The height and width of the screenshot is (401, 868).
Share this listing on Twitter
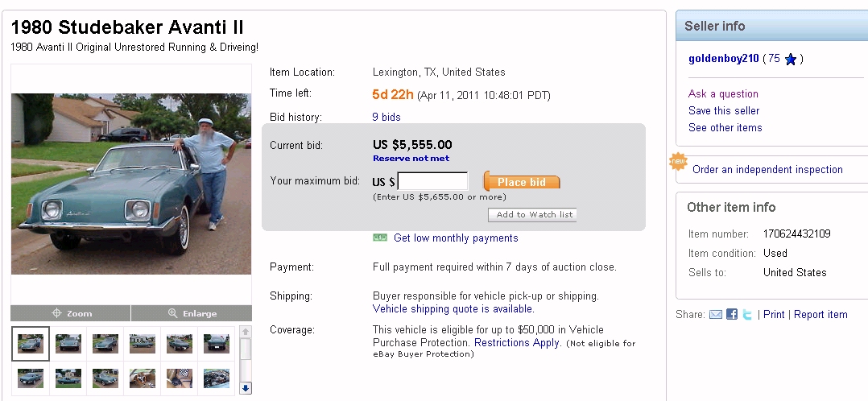747,315
